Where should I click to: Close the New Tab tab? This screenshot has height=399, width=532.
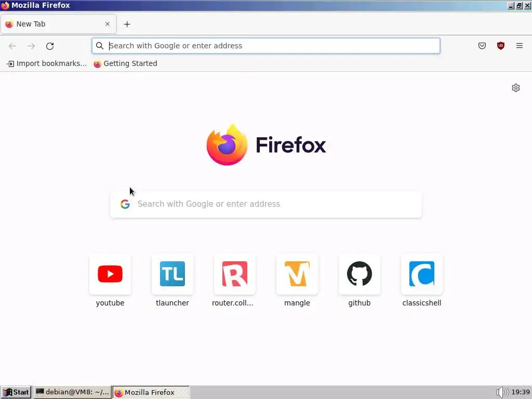pos(107,24)
